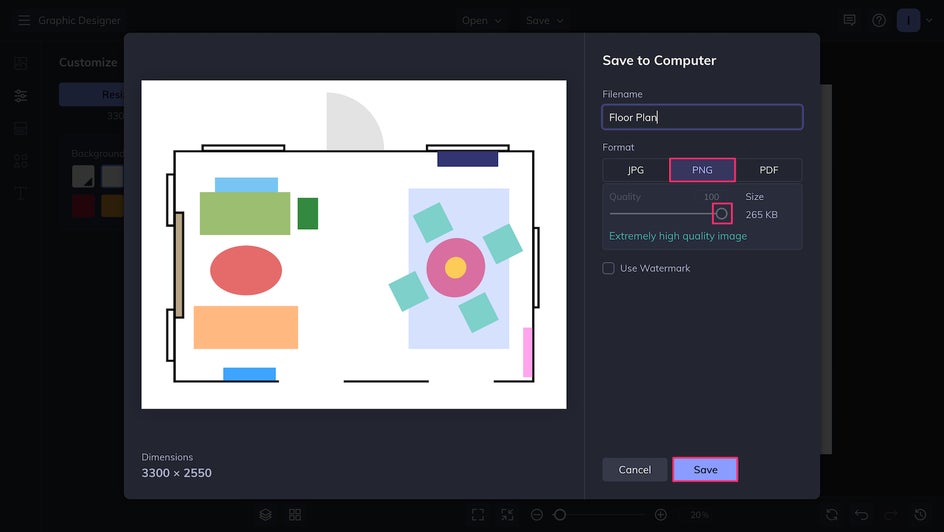Open the hamburger menu icon
Image resolution: width=944 pixels, height=532 pixels.
tap(24, 20)
